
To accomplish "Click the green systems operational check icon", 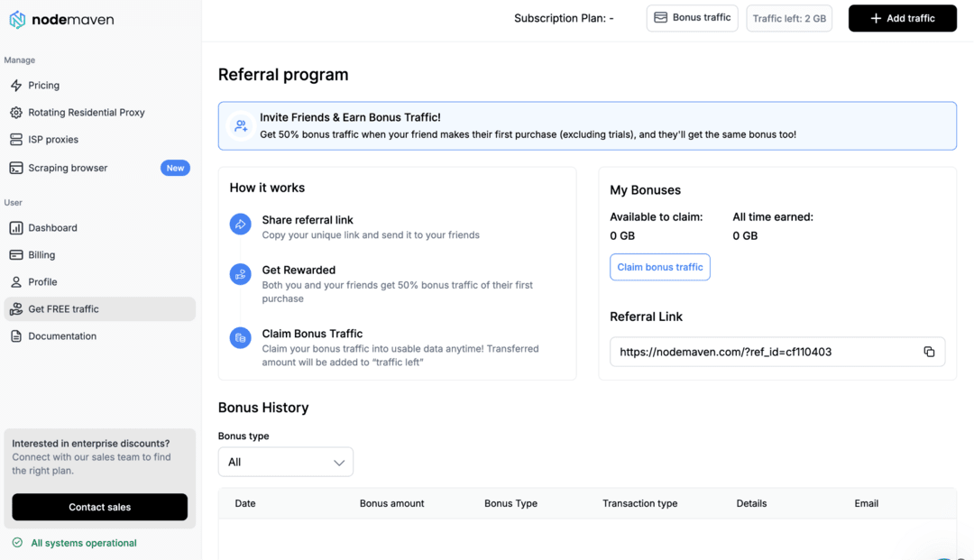I will tap(17, 543).
